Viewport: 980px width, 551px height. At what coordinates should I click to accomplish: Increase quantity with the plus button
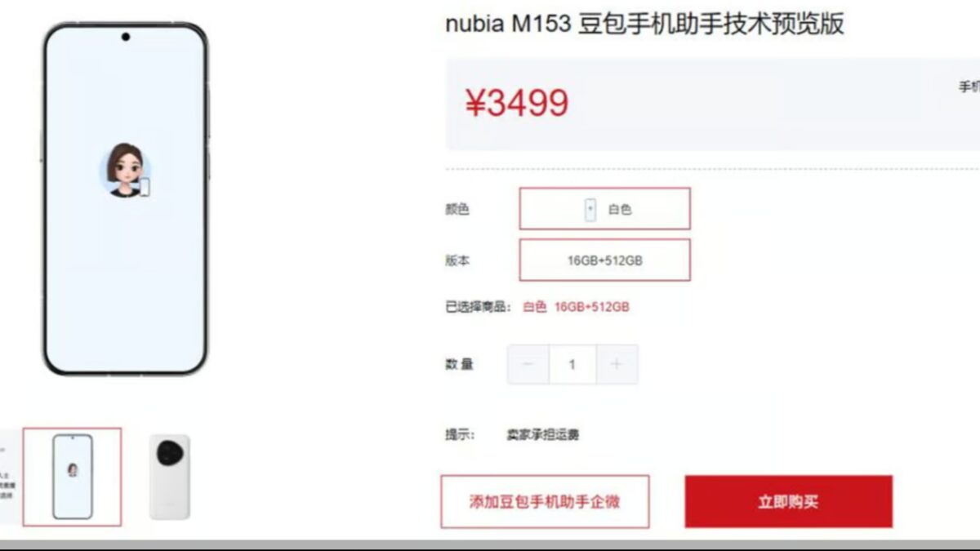pyautogui.click(x=617, y=364)
